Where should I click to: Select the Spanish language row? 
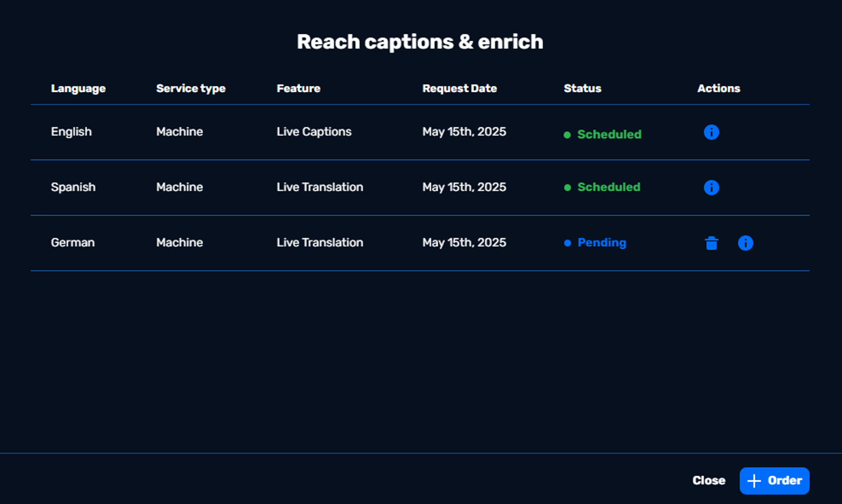click(x=73, y=187)
